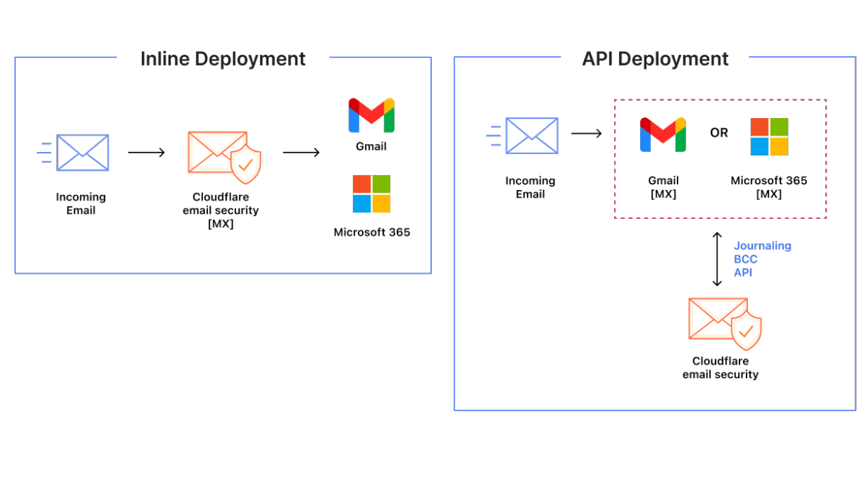Click the Gmail logo in Inline Deployment
The height and width of the screenshot is (504, 864).
372,115
